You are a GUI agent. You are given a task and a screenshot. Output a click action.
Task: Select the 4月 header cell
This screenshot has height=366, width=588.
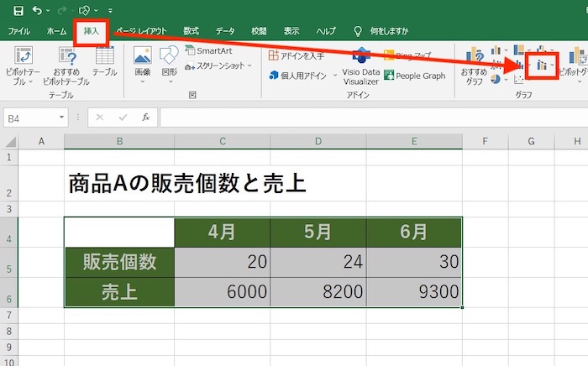click(x=222, y=232)
